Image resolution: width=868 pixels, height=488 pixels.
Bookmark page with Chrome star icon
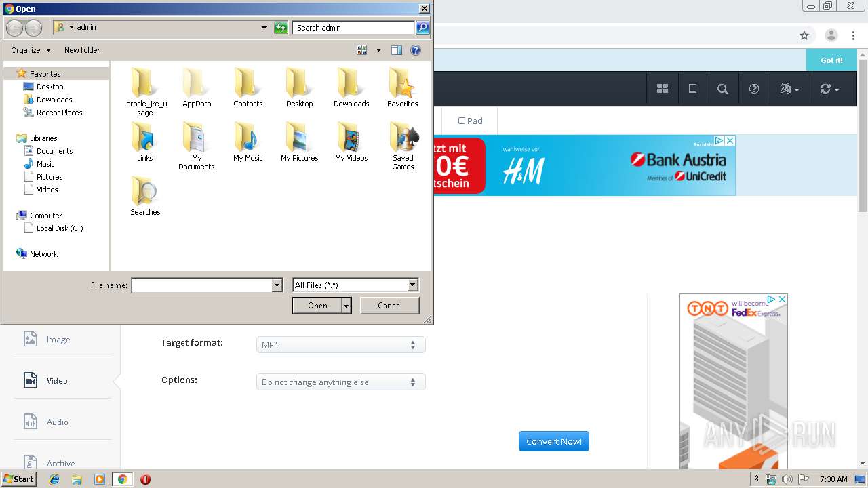click(804, 35)
